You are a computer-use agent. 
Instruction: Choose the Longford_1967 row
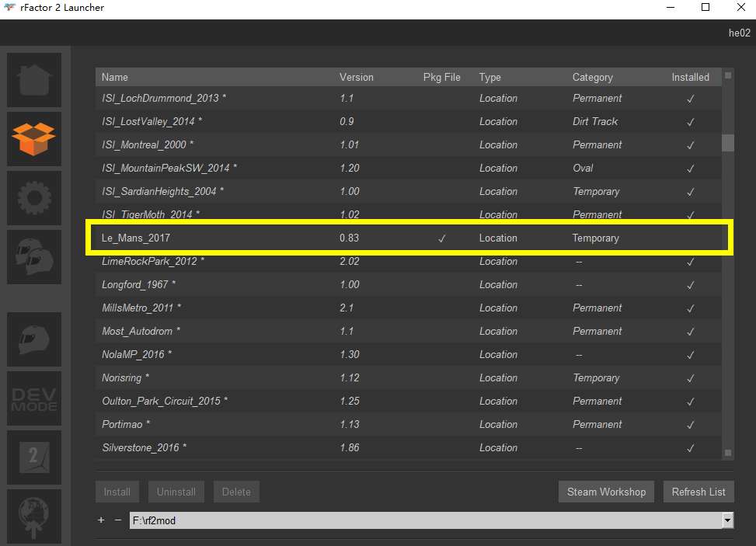409,284
